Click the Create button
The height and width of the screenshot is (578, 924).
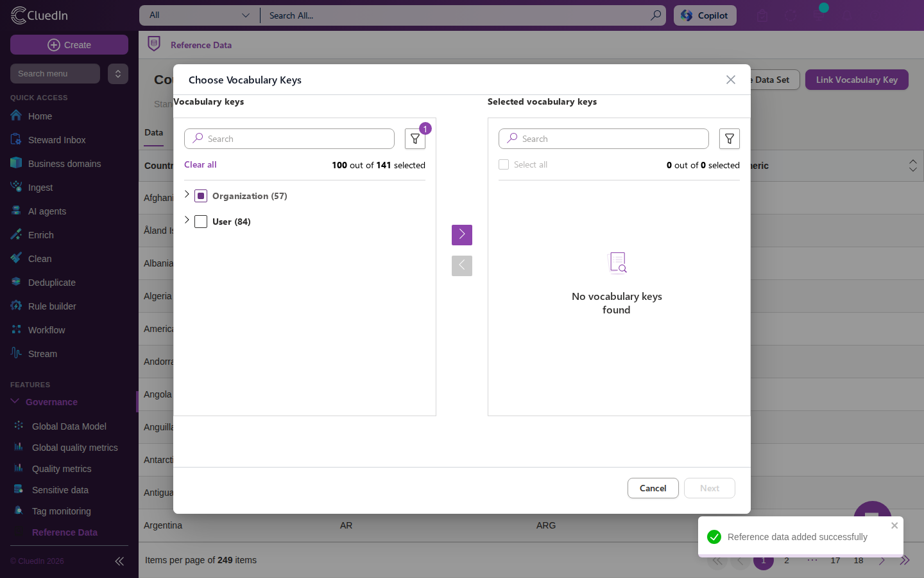click(69, 45)
